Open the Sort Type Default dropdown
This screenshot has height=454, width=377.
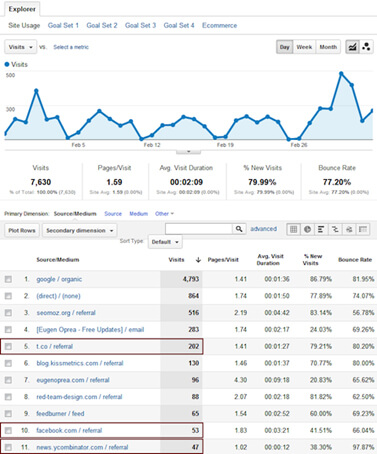(x=165, y=242)
